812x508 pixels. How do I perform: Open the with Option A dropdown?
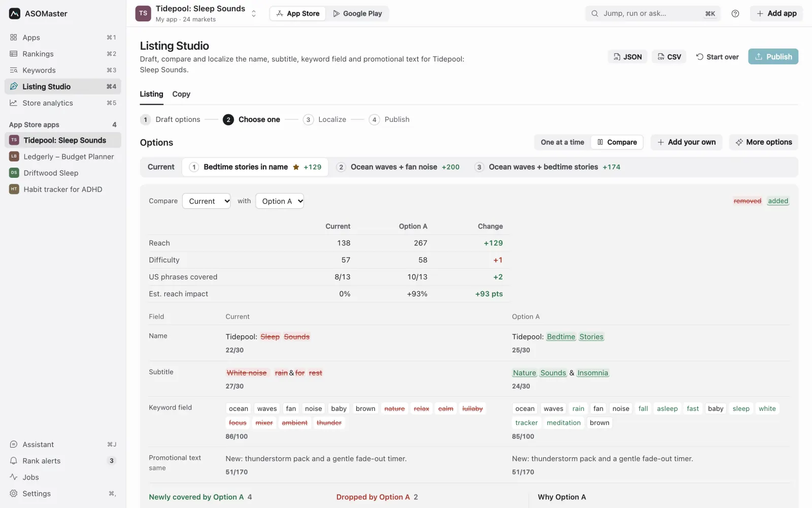point(280,201)
